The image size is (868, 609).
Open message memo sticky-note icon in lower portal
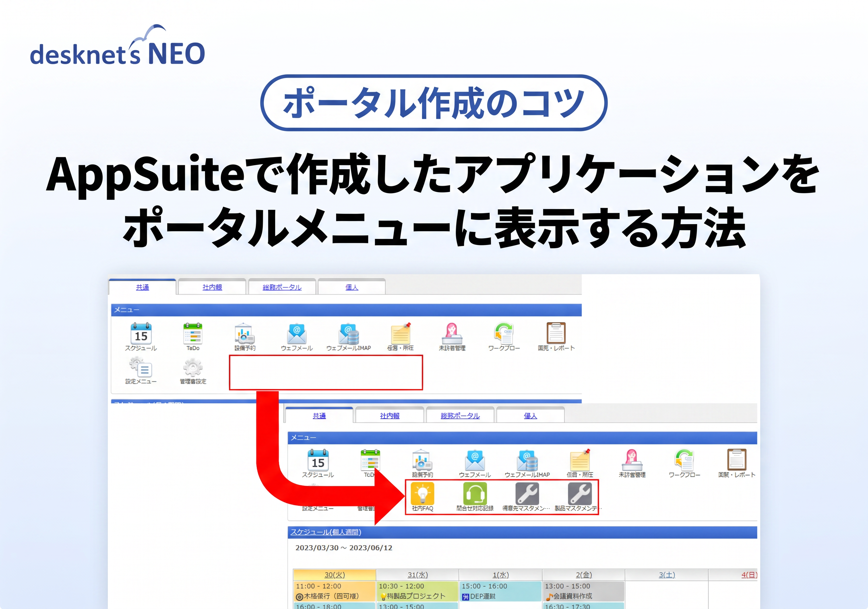pyautogui.click(x=580, y=460)
